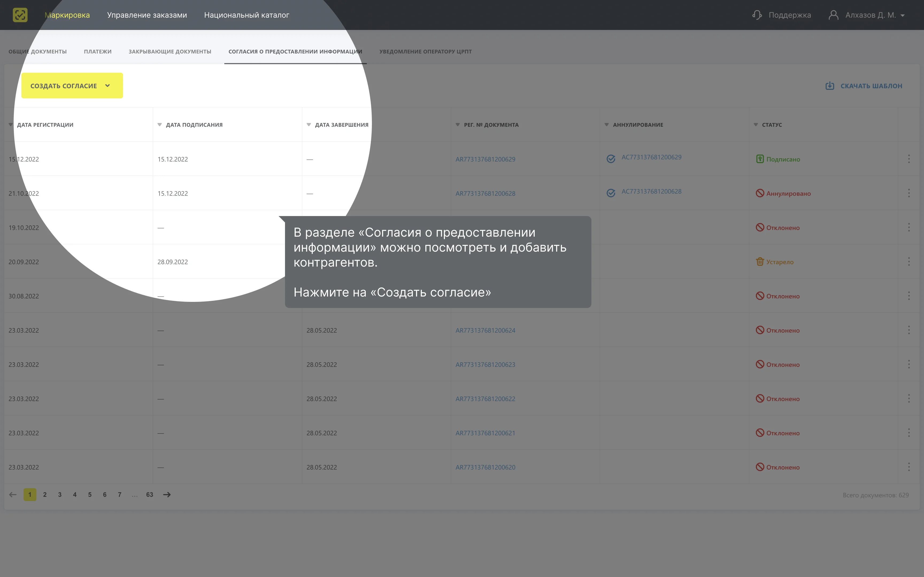Open kebab menu for 30.08.2022 row
Image resolution: width=924 pixels, height=577 pixels.
point(909,296)
